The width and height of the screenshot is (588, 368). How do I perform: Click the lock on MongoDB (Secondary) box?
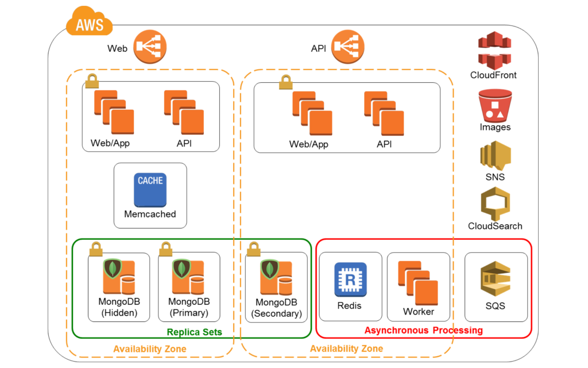pyautogui.click(x=253, y=248)
